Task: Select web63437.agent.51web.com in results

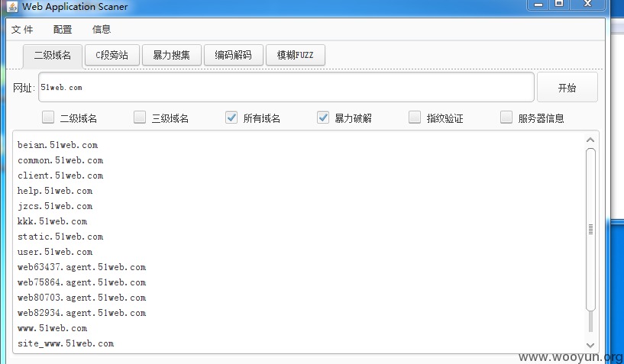Action: coord(82,267)
